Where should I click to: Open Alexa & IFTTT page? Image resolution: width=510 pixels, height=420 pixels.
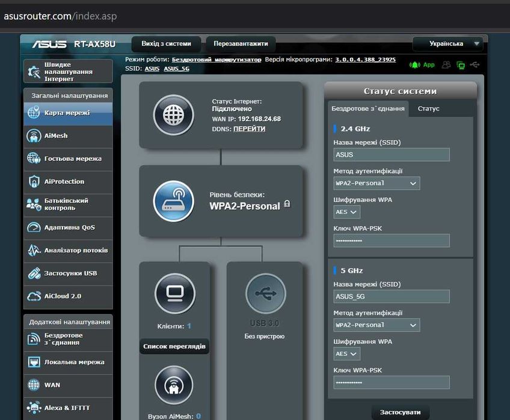[68, 408]
